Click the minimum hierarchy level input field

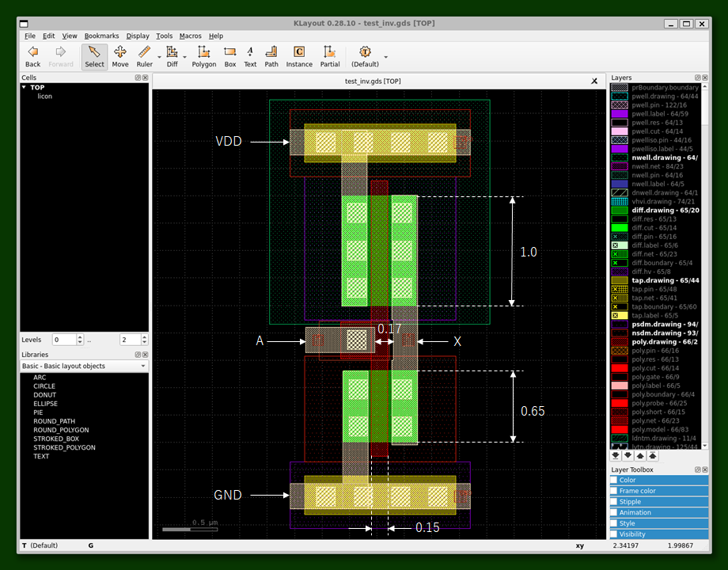point(64,340)
